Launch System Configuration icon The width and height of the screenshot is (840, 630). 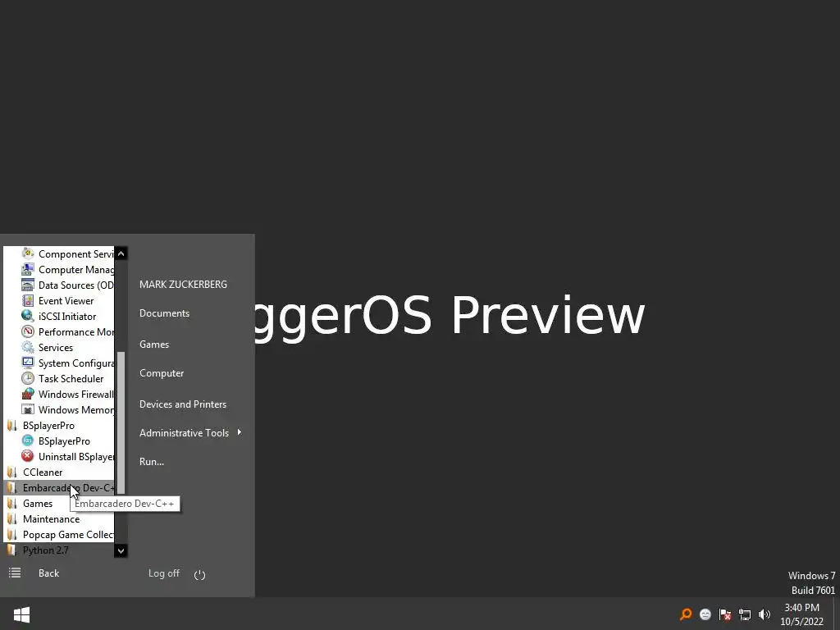click(28, 363)
